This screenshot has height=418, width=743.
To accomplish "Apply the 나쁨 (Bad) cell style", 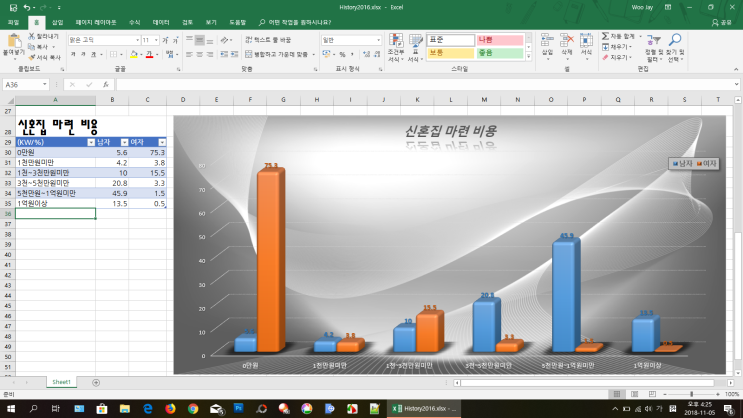I will click(x=499, y=40).
